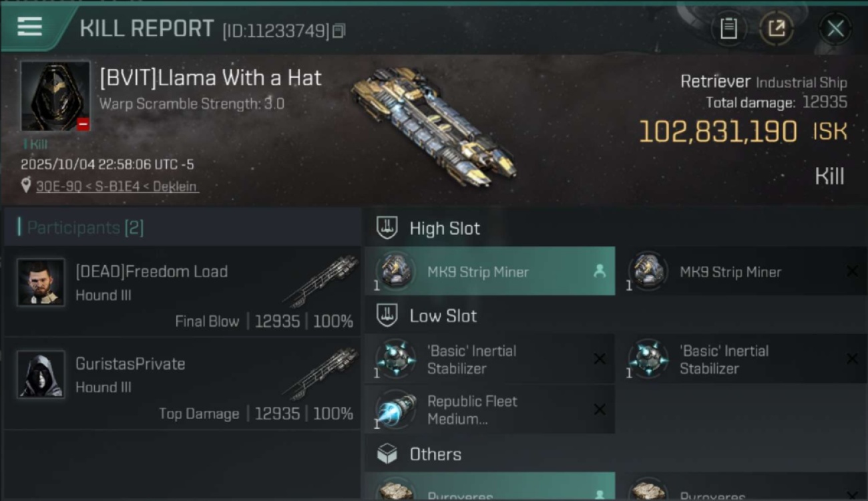Click the High Slot shield icon
Viewport: 868px width, 501px height.
(387, 228)
